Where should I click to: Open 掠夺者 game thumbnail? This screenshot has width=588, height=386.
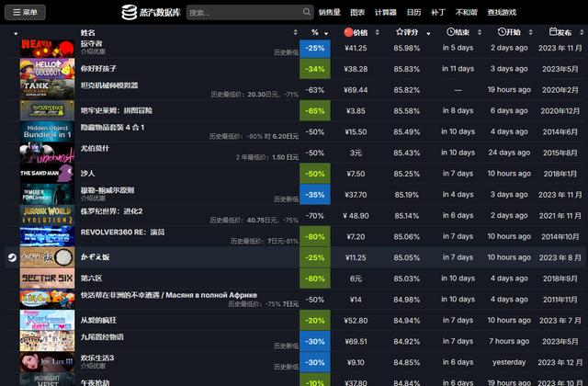pyautogui.click(x=47, y=48)
